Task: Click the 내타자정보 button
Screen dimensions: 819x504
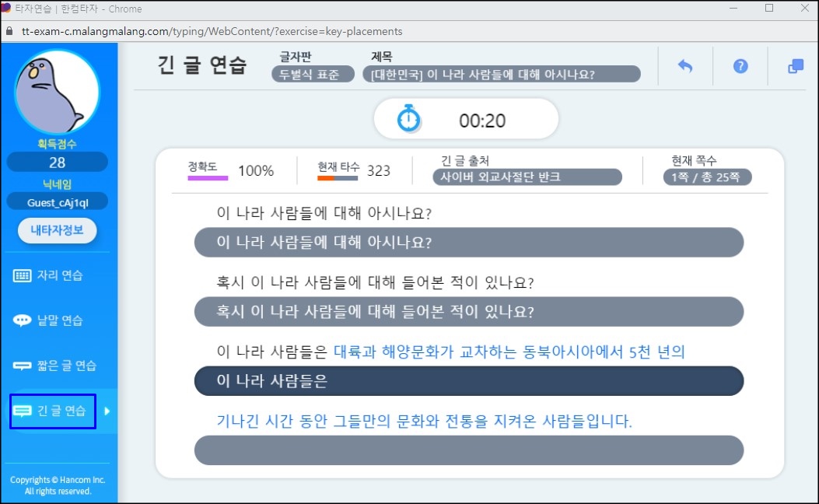Action: [57, 230]
